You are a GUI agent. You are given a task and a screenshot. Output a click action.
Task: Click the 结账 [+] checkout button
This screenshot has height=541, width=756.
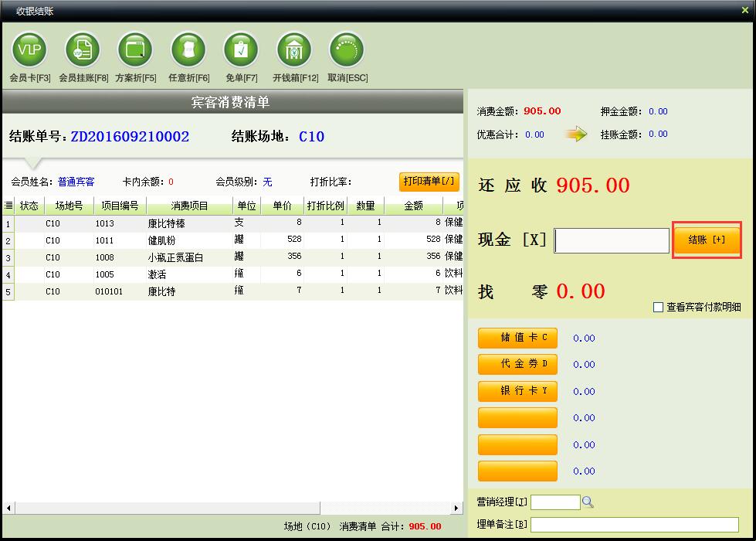707,240
